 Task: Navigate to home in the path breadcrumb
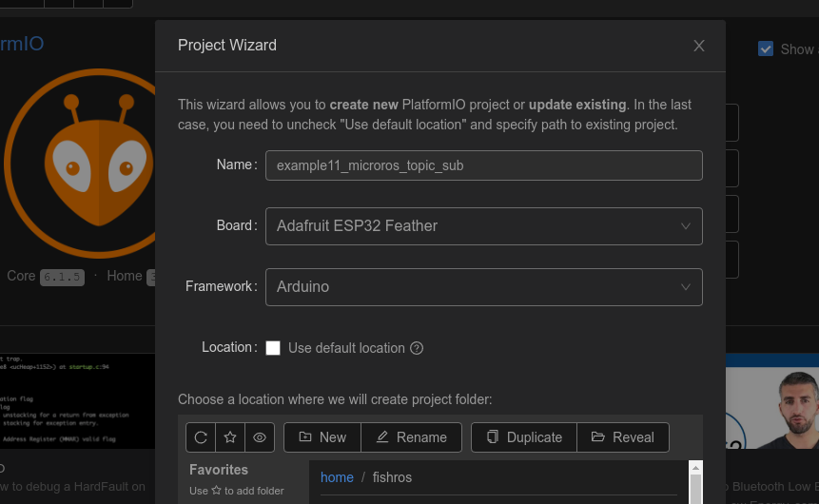click(x=337, y=477)
